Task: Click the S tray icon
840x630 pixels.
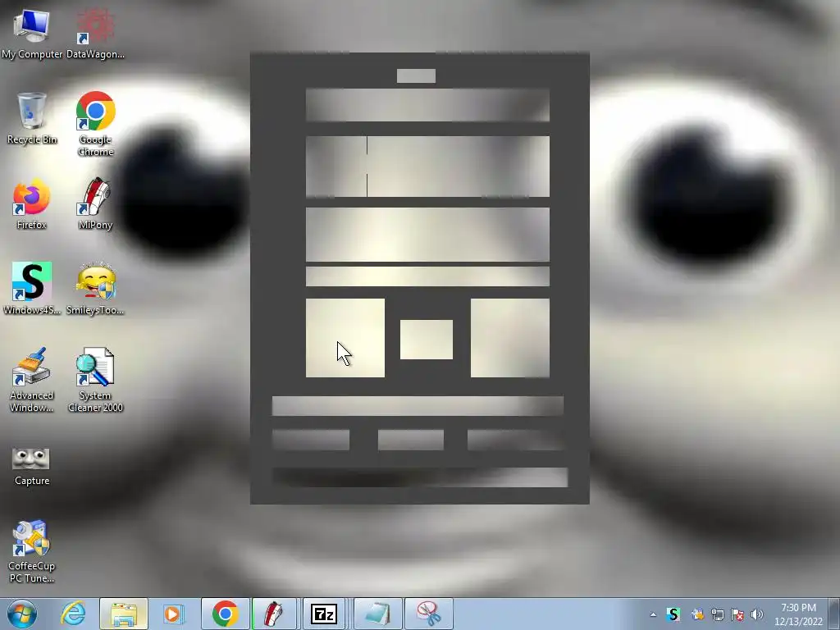Action: (x=673, y=614)
